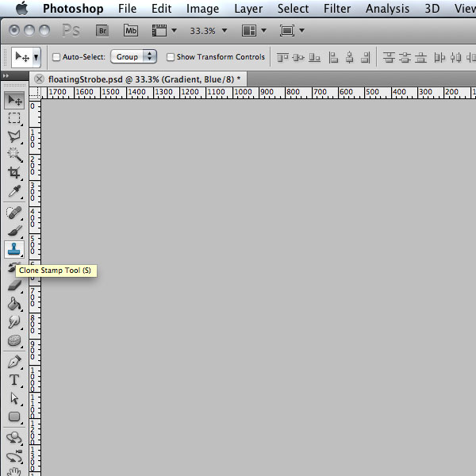Open the Auto-Select Group dropdown

coord(133,57)
